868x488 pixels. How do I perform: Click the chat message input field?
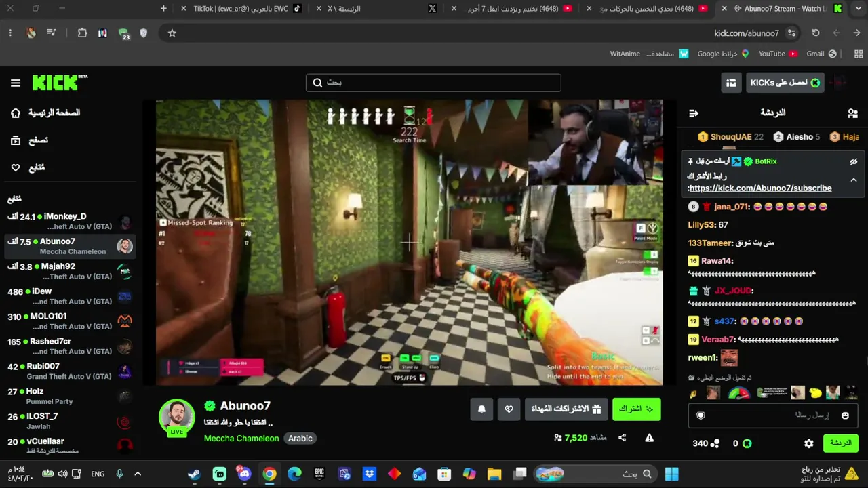(x=772, y=415)
